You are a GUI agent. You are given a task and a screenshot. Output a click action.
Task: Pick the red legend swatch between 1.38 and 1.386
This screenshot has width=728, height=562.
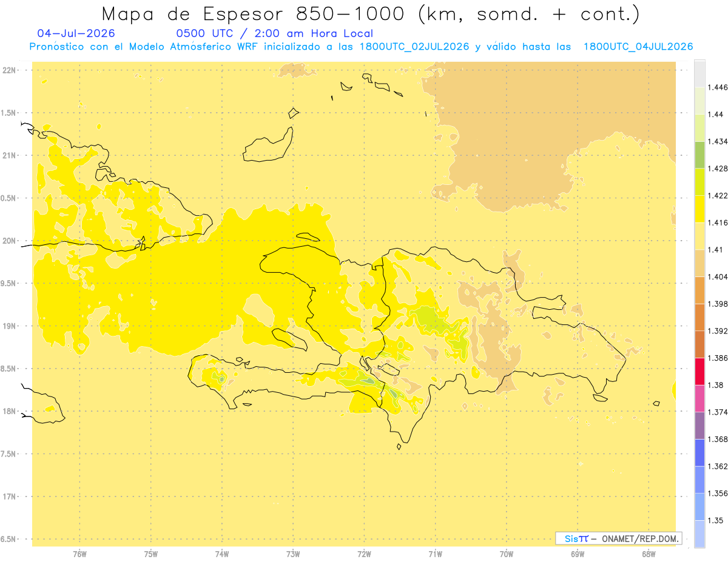[699, 372]
